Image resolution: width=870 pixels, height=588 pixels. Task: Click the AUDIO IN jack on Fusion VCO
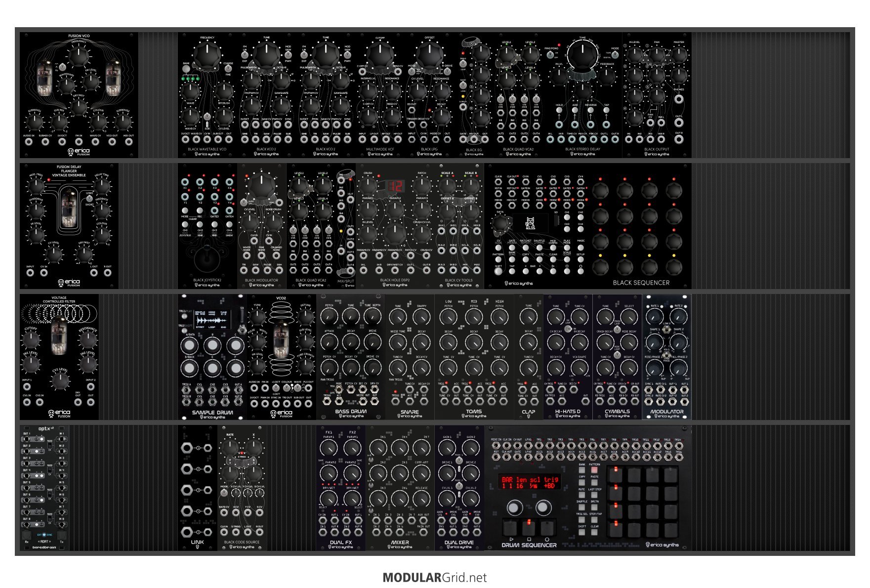pos(29,142)
